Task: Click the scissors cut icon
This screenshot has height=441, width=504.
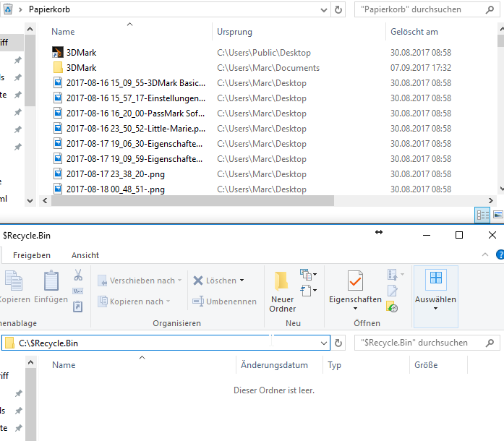Action: point(78,275)
